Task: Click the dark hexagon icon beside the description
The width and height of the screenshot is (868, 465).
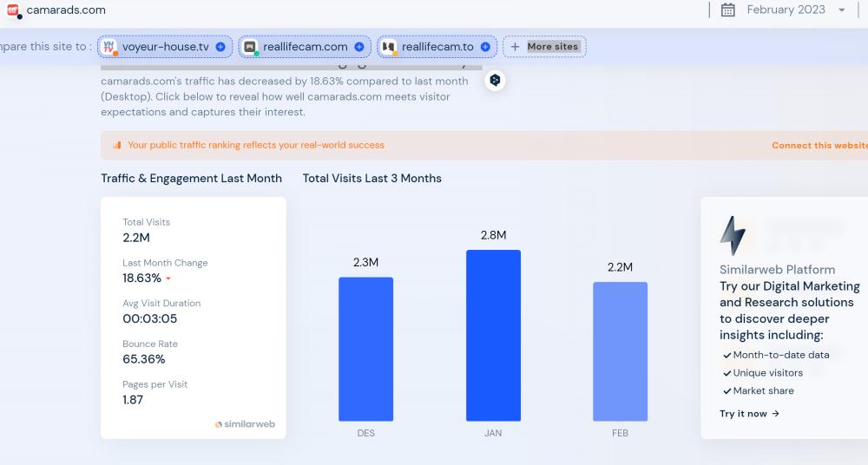Action: (x=495, y=81)
